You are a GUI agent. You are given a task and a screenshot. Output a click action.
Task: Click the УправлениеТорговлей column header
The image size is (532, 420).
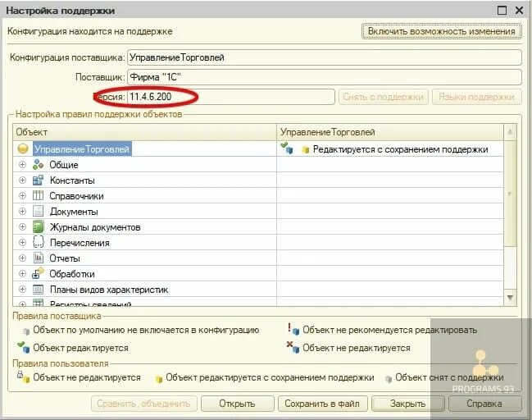pyautogui.click(x=390, y=132)
